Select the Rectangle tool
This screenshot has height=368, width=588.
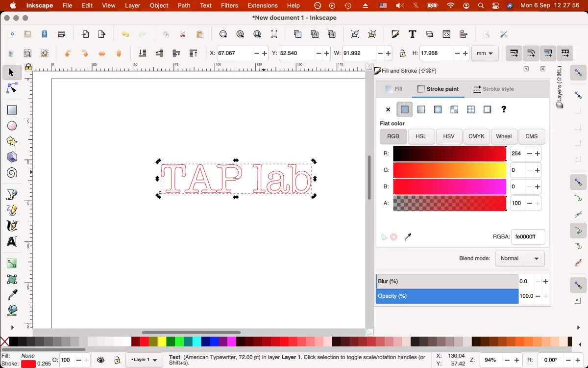tap(12, 110)
